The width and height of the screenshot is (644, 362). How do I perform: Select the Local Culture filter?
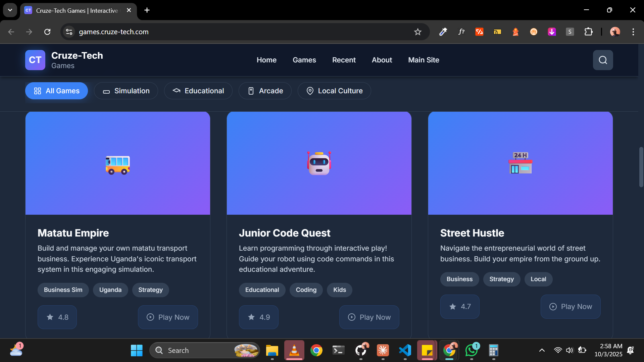point(334,91)
